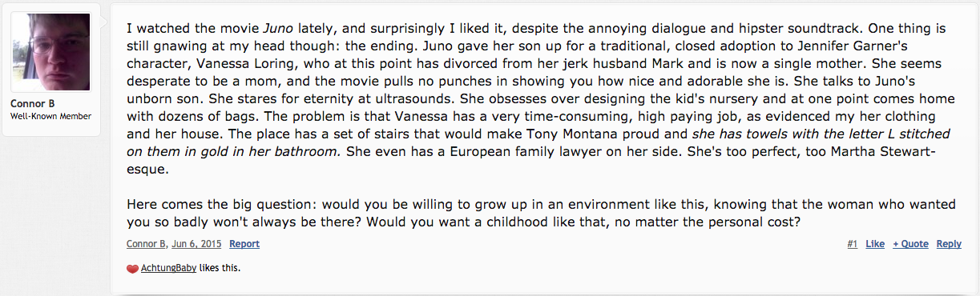
Task: Like Connor B's post
Action: coord(875,244)
